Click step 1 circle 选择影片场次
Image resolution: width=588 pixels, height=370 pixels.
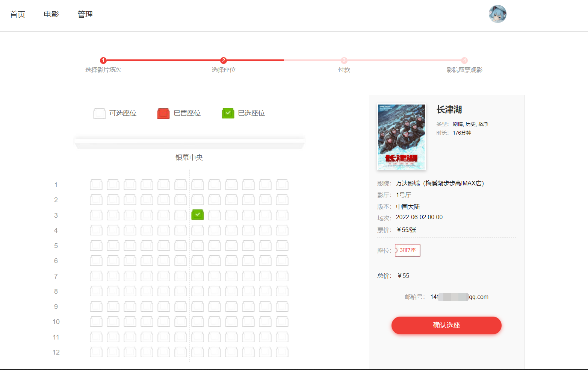[x=103, y=60]
